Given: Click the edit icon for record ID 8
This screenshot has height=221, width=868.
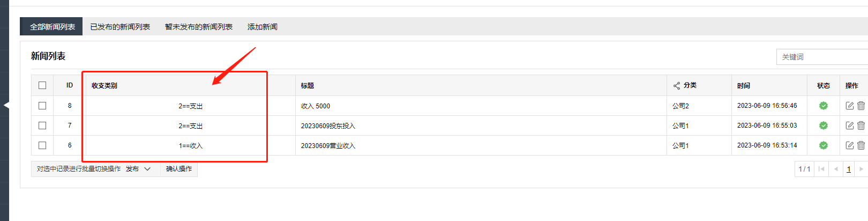Looking at the screenshot, I should 849,106.
